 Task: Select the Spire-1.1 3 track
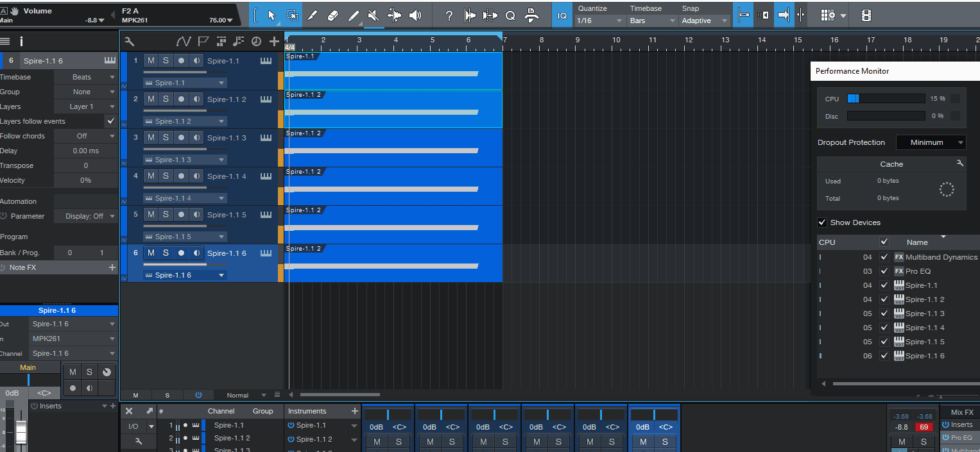coord(227,138)
